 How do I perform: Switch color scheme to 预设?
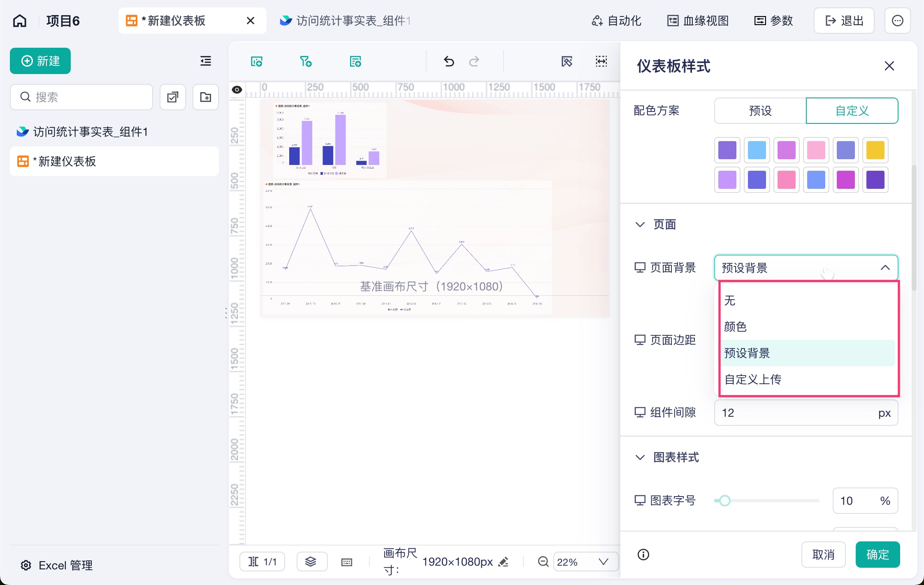[x=760, y=111]
